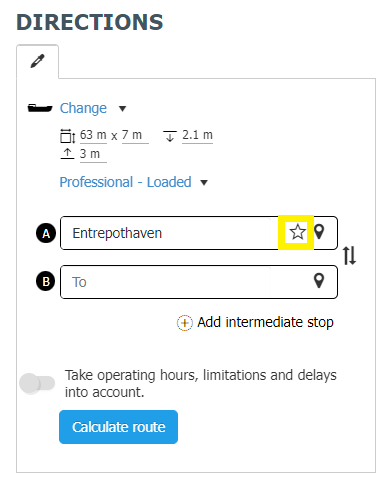Edit the 3 m height value
The height and width of the screenshot is (478, 383).
pyautogui.click(x=93, y=154)
